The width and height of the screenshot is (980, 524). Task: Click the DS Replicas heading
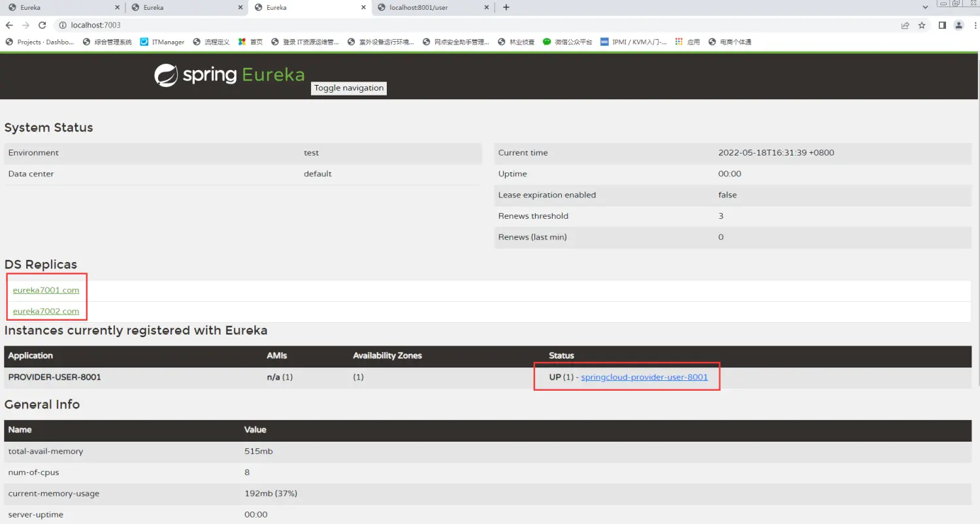[x=41, y=265]
